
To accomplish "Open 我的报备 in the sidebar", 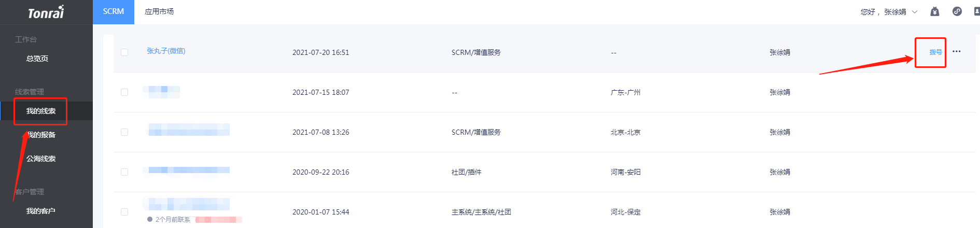I will pyautogui.click(x=41, y=135).
